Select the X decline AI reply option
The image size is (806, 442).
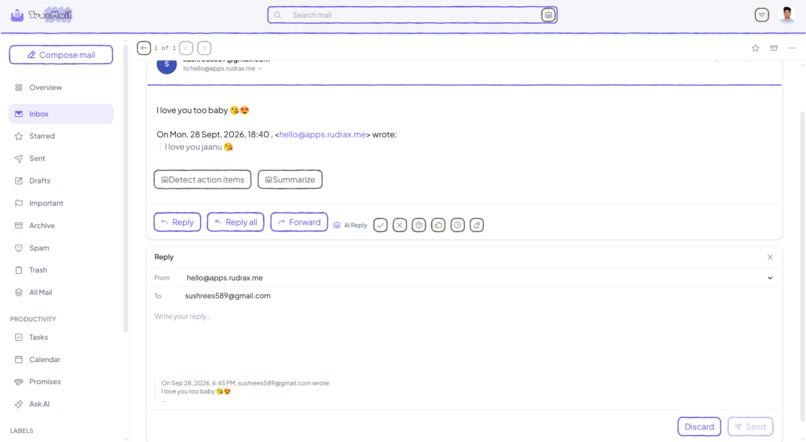(400, 225)
